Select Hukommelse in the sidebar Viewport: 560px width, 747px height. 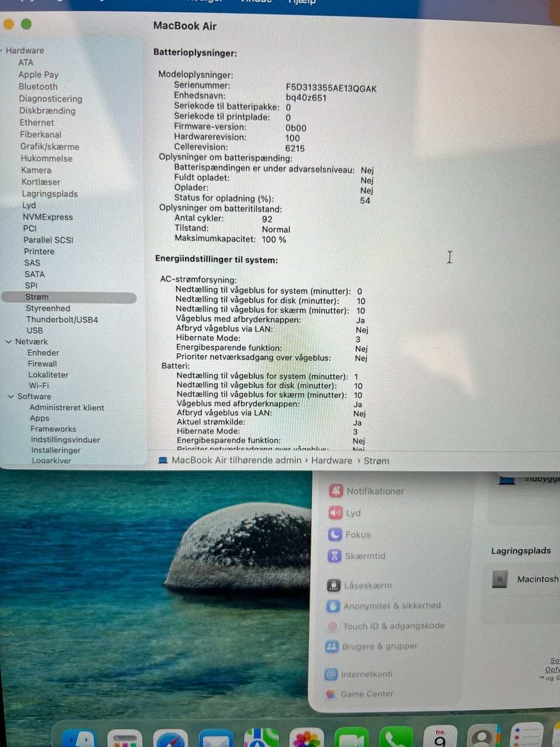[x=47, y=158]
